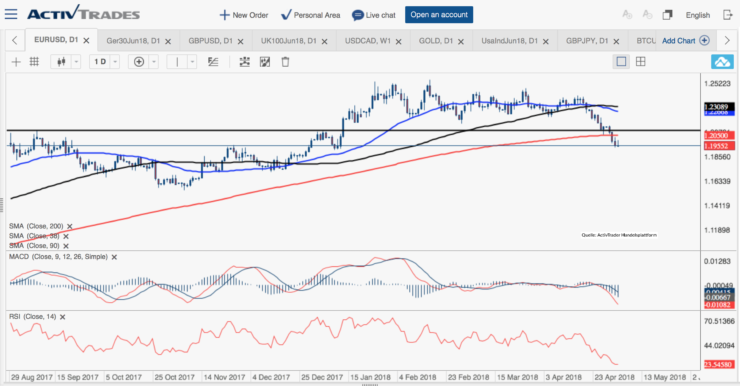Image resolution: width=740 pixels, height=386 pixels.
Task: Switch to Ger30Jun18, D1 tab
Action: 133,41
